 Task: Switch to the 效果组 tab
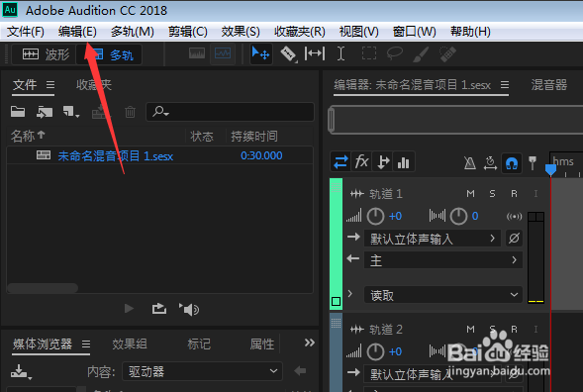point(130,344)
